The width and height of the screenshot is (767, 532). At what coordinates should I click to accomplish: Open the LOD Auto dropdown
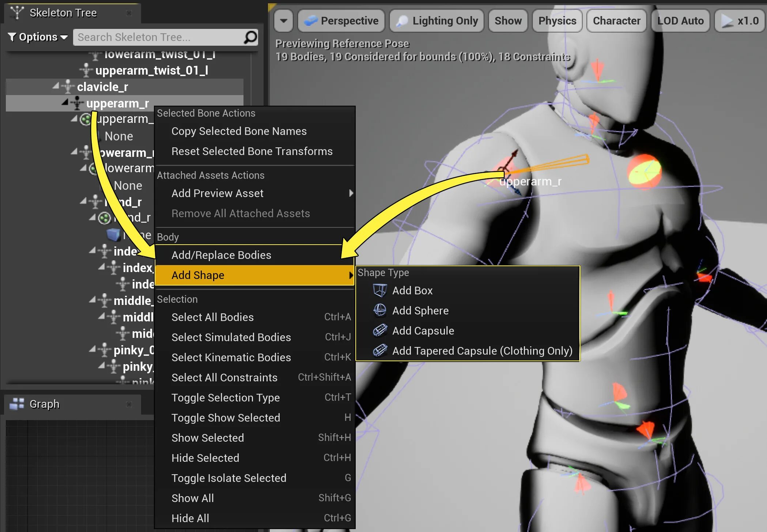[680, 21]
